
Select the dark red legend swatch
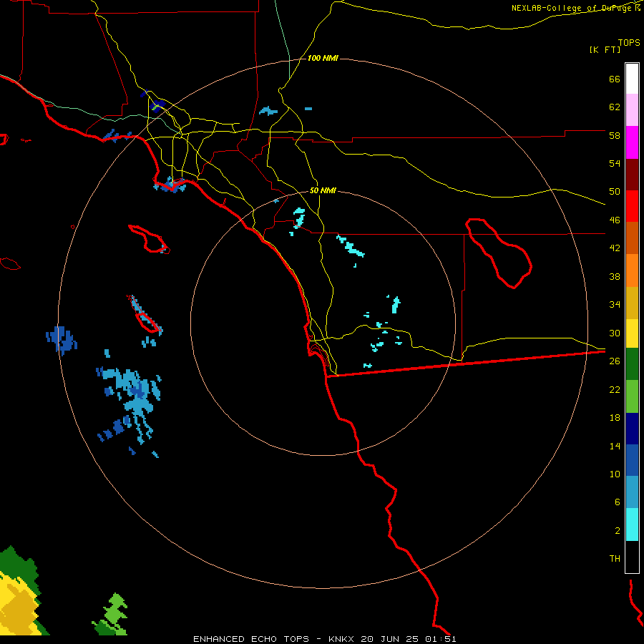(632, 175)
